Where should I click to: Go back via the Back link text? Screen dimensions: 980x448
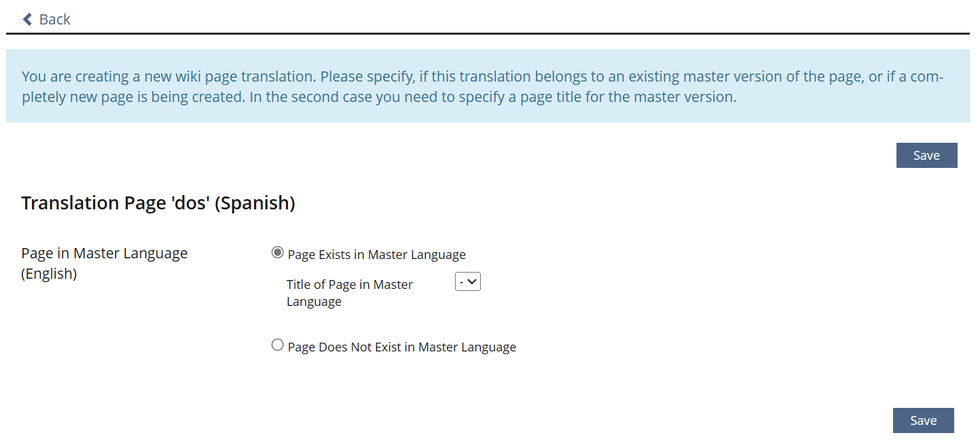pyautogui.click(x=54, y=19)
